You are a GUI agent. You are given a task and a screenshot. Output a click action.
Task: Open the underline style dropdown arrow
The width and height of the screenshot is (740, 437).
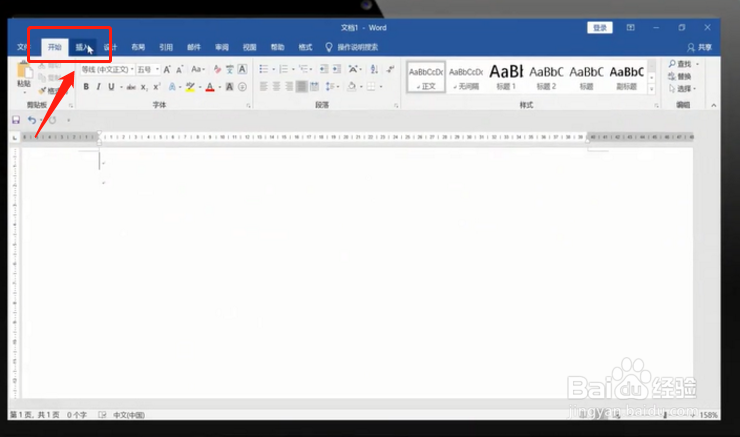pos(121,87)
